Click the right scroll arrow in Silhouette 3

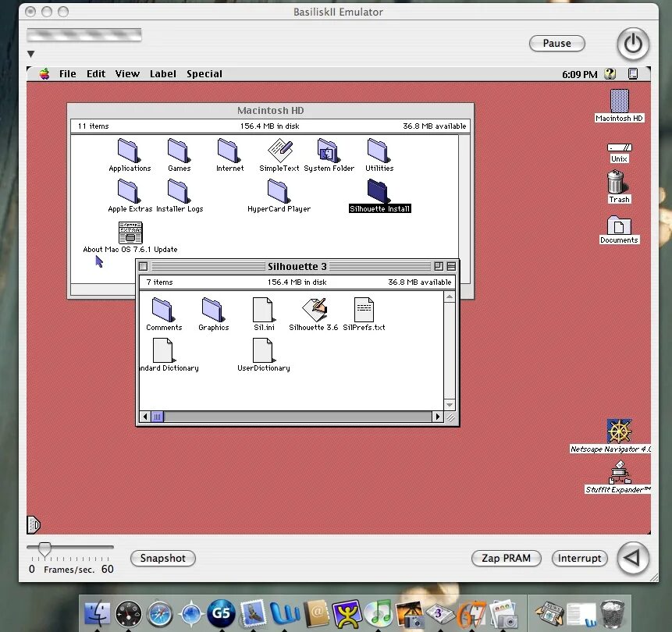pyautogui.click(x=438, y=417)
